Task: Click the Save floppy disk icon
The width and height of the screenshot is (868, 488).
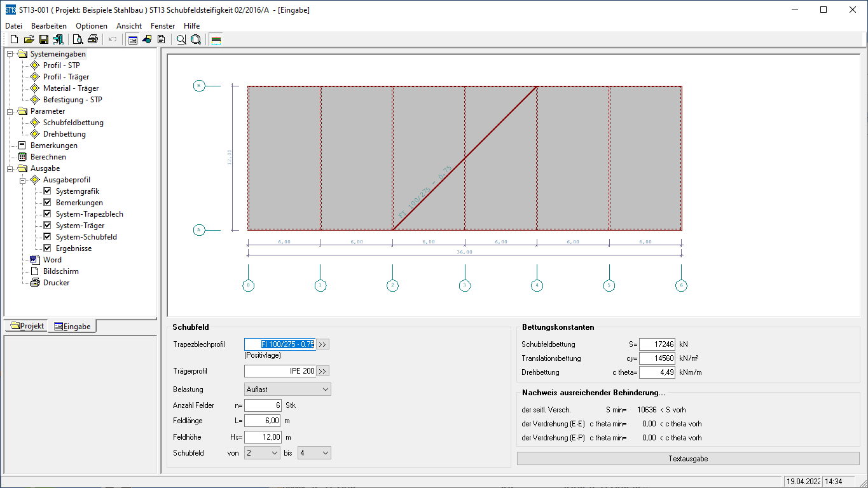Action: pos(44,39)
